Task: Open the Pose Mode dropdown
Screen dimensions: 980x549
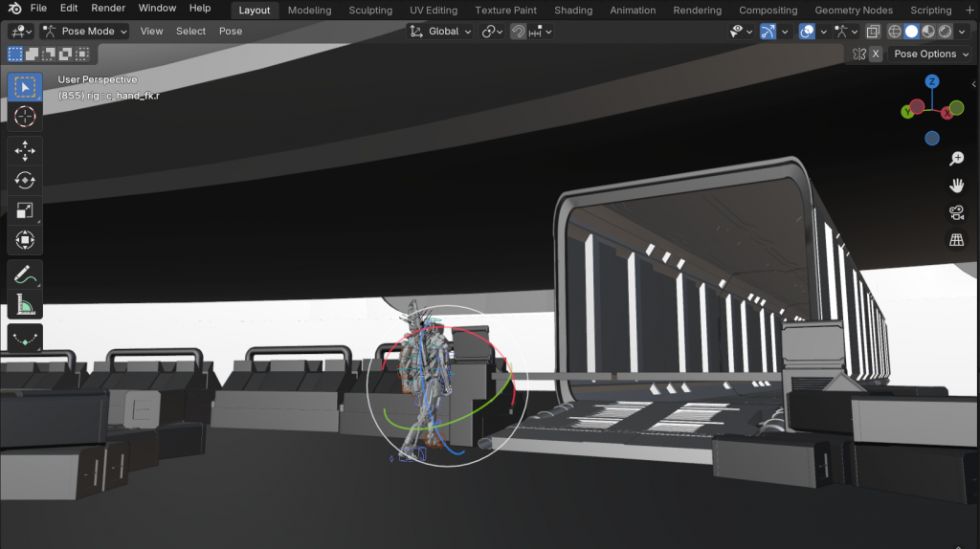Action: pyautogui.click(x=85, y=32)
